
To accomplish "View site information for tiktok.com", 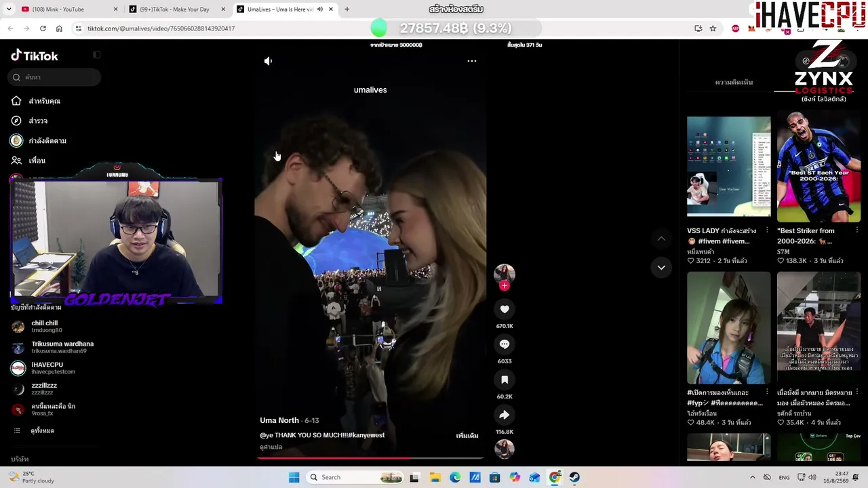I will 79,28.
